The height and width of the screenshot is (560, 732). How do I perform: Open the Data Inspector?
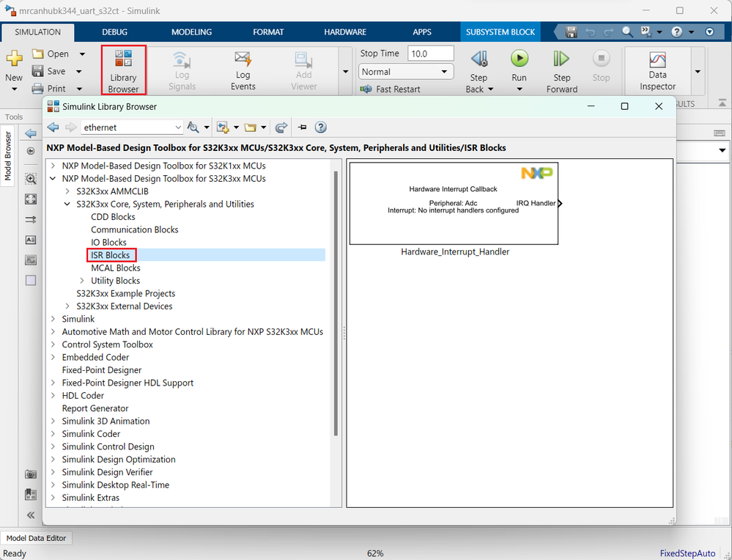pyautogui.click(x=657, y=70)
